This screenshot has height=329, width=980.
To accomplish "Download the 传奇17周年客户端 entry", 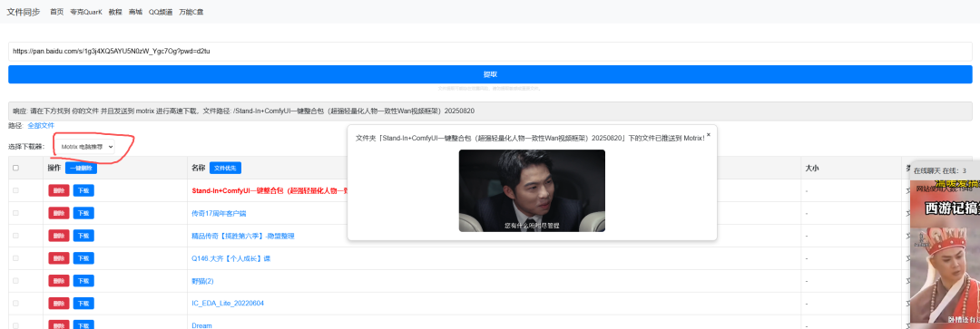I will (x=83, y=213).
